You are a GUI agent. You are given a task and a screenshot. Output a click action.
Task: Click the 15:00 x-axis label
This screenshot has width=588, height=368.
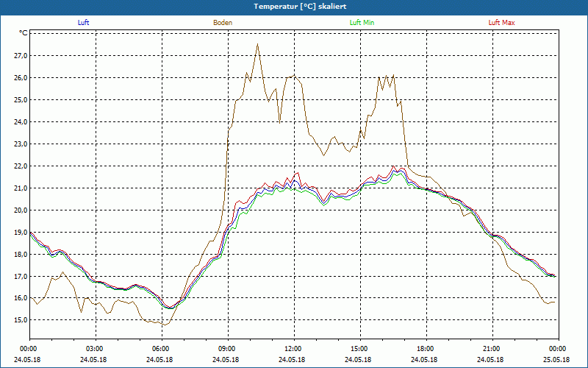359,349
